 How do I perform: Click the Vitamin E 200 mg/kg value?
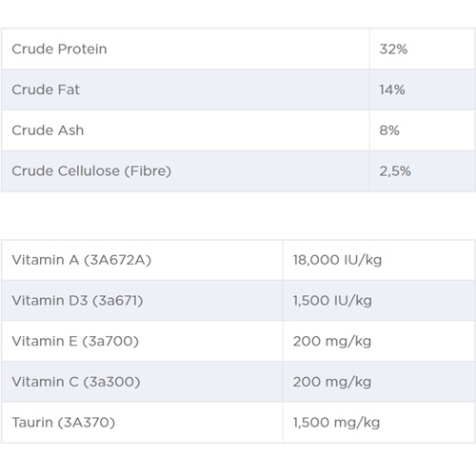click(332, 342)
